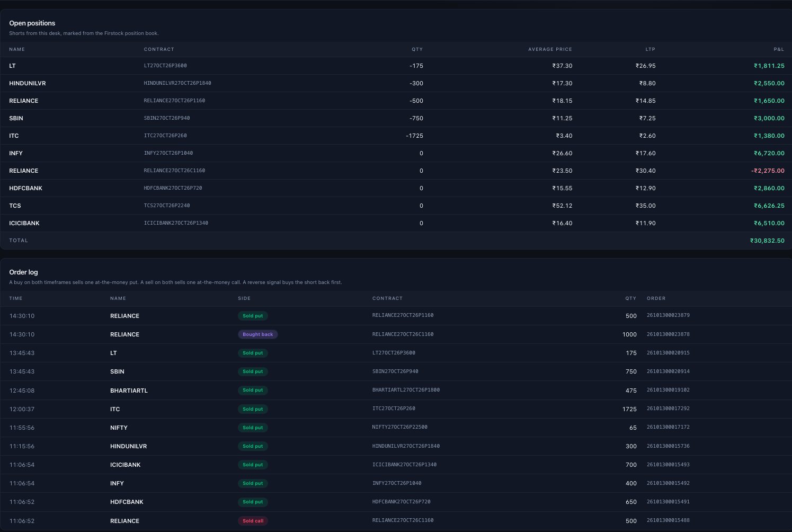This screenshot has width=792, height=532.
Task: Select the negative P&L value for RELIANCE call
Action: (x=768, y=171)
